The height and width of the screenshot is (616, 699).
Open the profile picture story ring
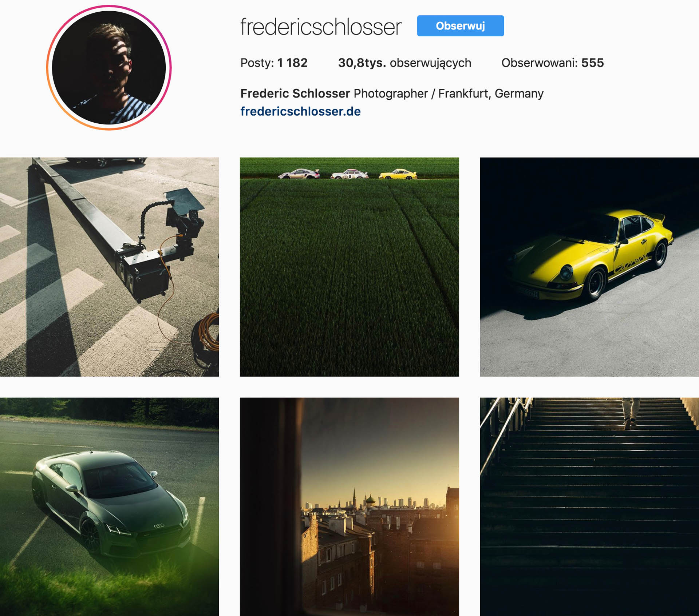point(109,68)
